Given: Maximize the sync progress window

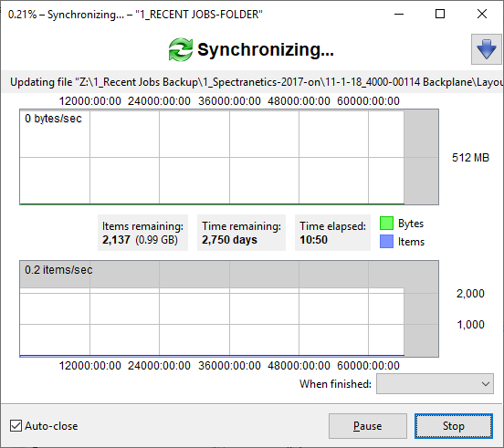Looking at the screenshot, I should [x=440, y=14].
